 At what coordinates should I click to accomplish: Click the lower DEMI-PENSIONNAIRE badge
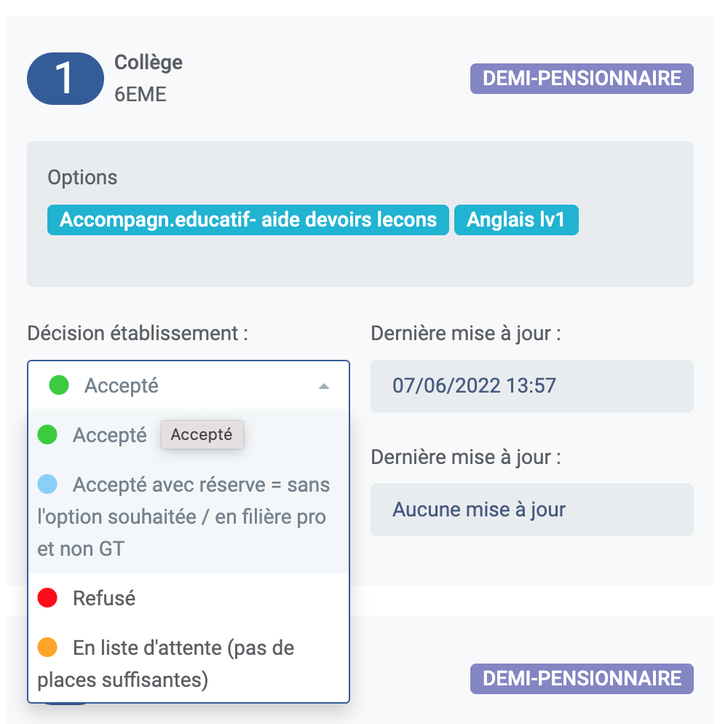(582, 679)
